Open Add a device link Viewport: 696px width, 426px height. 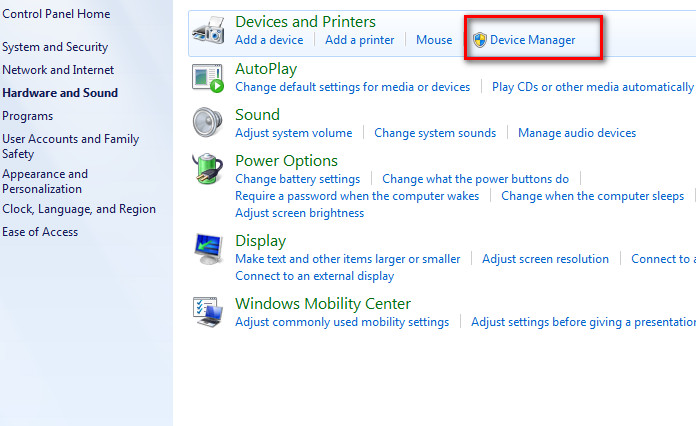pyautogui.click(x=269, y=40)
